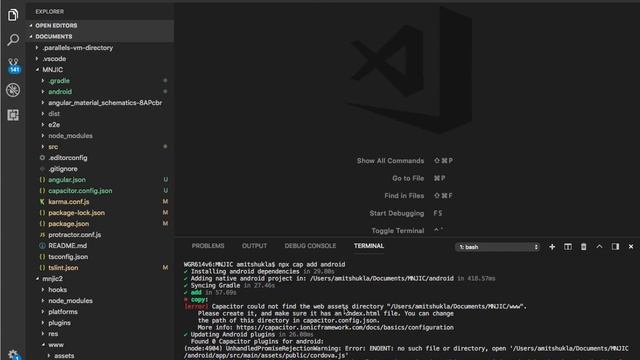The width and height of the screenshot is (640, 360).
Task: Expand the .parallels-vm-directory folder
Action: (100, 48)
